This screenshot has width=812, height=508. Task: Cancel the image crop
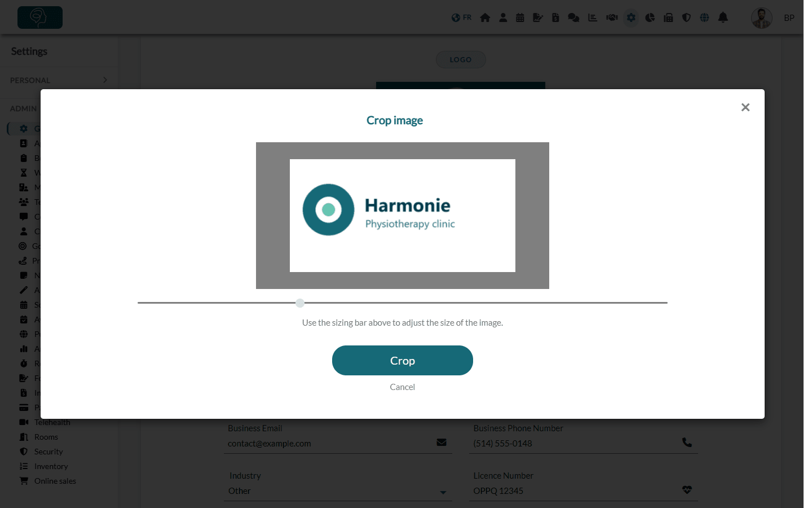(403, 387)
